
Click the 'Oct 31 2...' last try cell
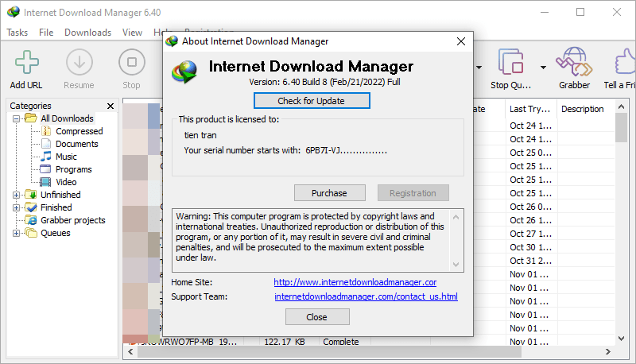point(530,261)
